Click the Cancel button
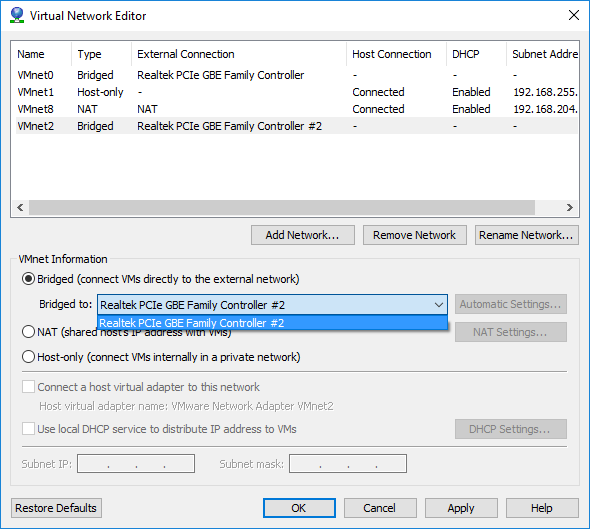590x529 pixels. (380, 508)
